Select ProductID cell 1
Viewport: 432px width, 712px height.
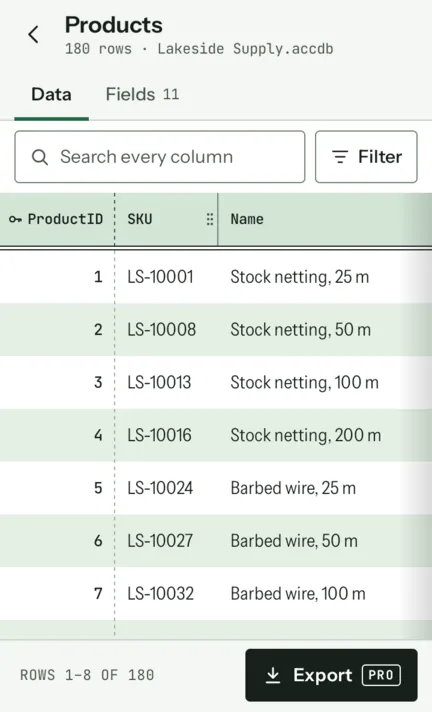pos(57,277)
